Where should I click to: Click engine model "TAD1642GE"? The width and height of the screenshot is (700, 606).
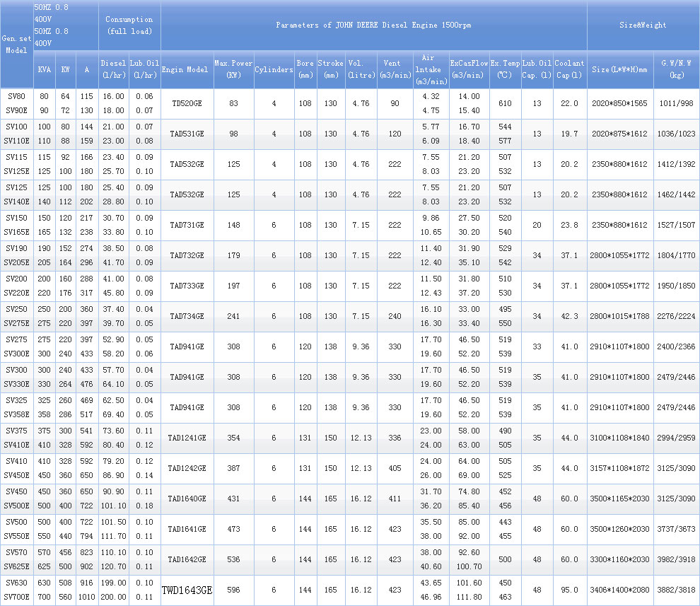(187, 559)
